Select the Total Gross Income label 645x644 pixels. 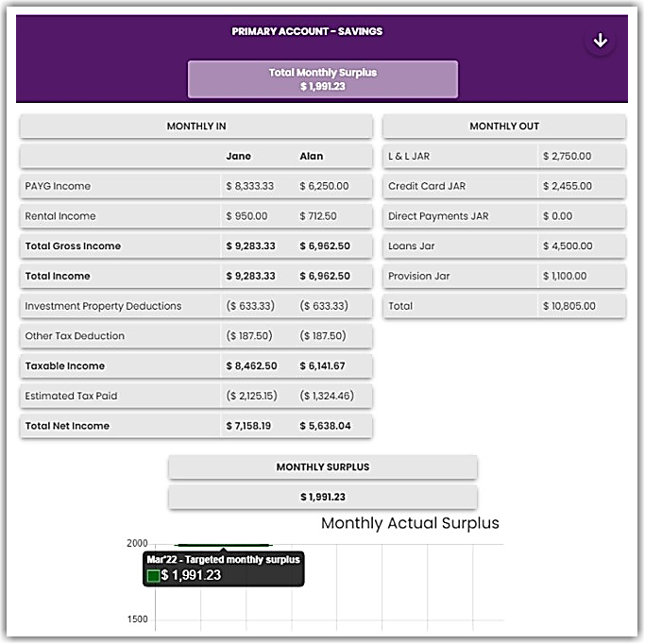[73, 246]
